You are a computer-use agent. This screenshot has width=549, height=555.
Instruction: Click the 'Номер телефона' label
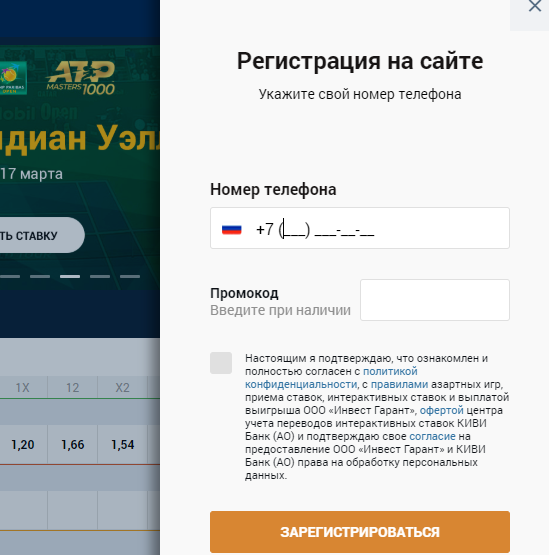[x=273, y=189]
